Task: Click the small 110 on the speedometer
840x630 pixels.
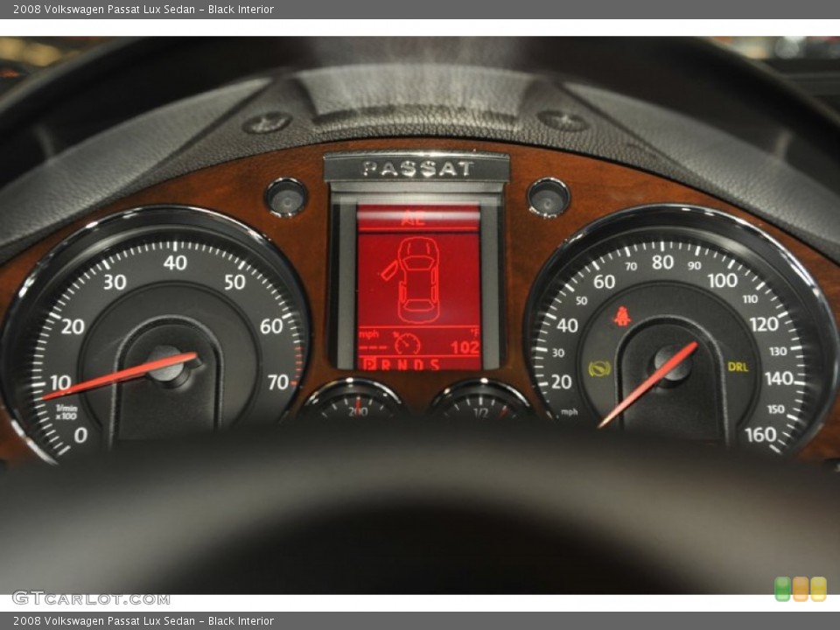Action: pos(750,299)
